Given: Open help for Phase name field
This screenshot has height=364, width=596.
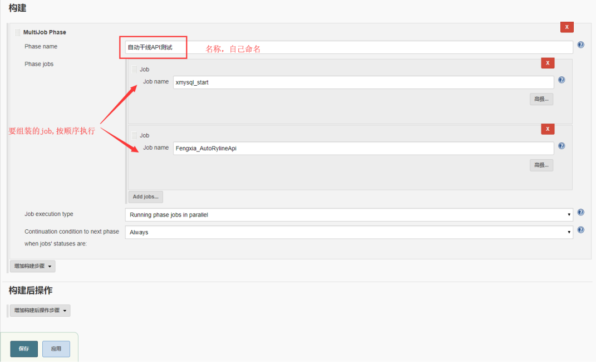Looking at the screenshot, I should pos(581,45).
